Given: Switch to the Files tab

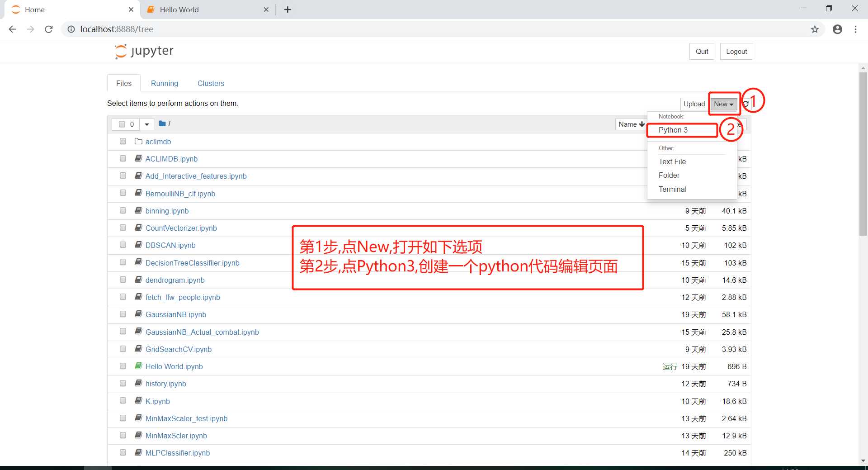Looking at the screenshot, I should click(124, 83).
